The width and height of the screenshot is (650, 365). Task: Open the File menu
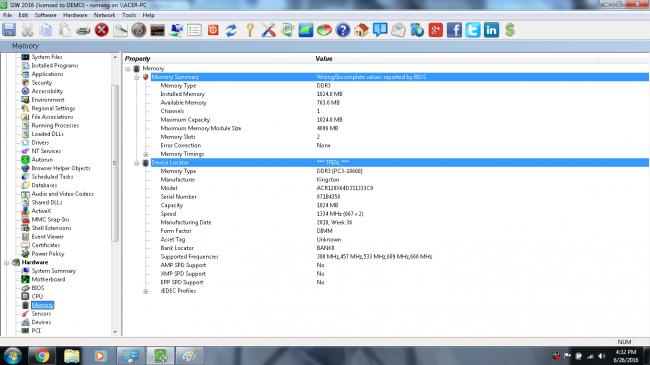tap(7, 15)
